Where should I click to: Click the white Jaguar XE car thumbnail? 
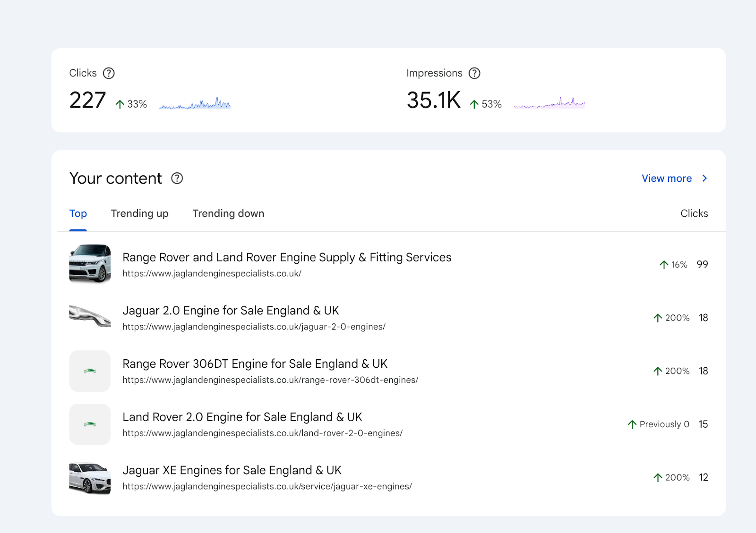pyautogui.click(x=90, y=478)
